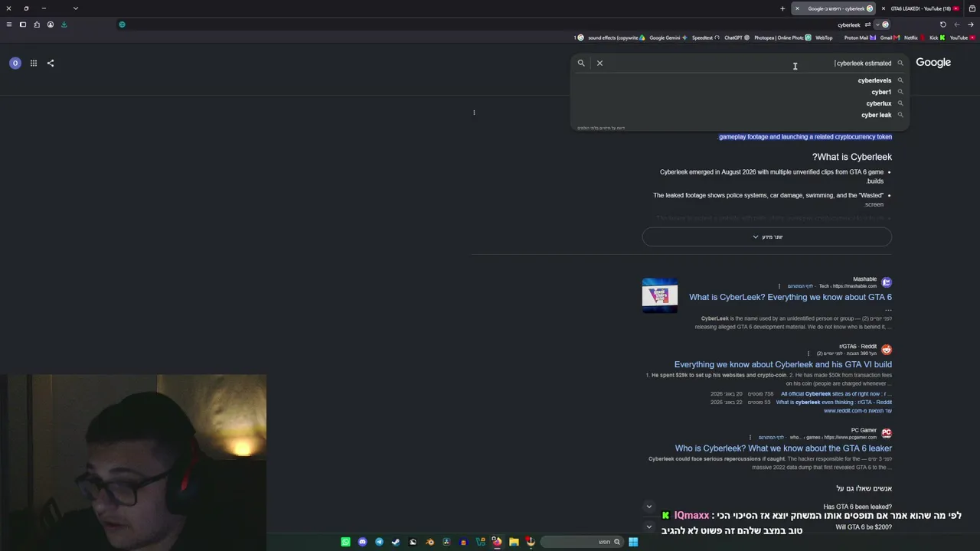Clear the search box with X
This screenshot has width=980, height=551.
599,63
